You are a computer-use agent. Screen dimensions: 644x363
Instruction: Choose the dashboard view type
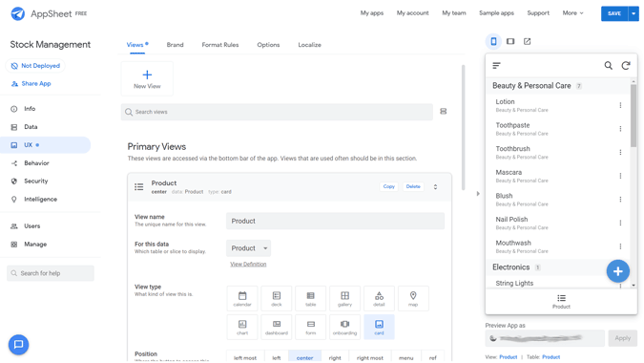(x=277, y=328)
